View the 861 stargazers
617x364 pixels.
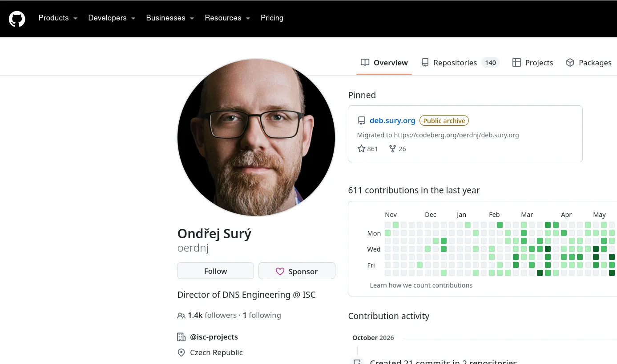[x=367, y=148]
